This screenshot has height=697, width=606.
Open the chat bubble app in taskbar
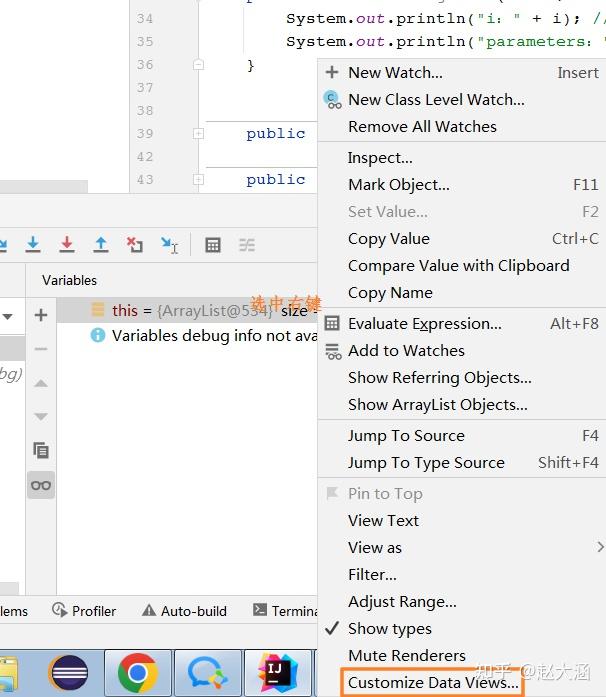pos(208,673)
